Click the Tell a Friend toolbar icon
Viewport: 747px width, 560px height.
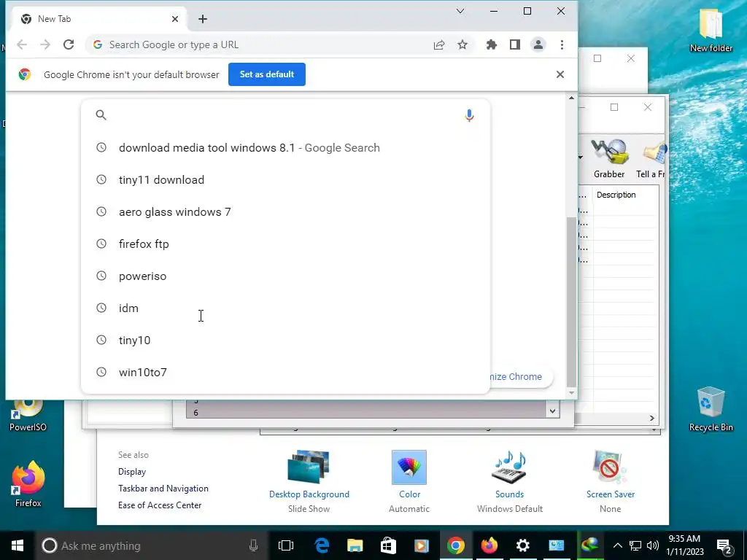click(651, 158)
